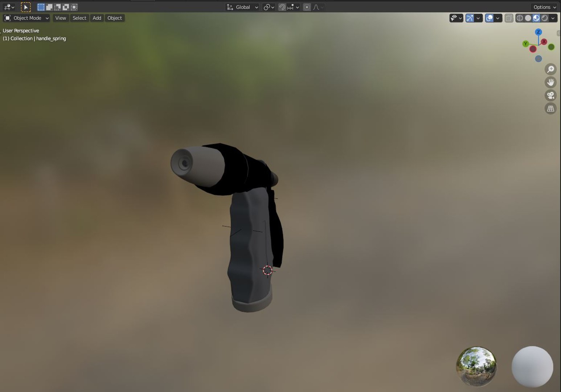561x392 pixels.
Task: Choose the Intersect selection mode icon
Action: click(74, 7)
